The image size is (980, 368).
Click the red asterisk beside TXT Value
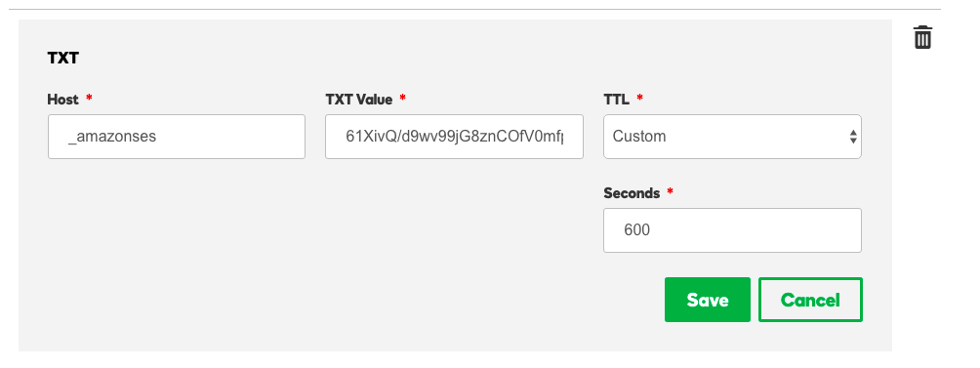(x=402, y=98)
